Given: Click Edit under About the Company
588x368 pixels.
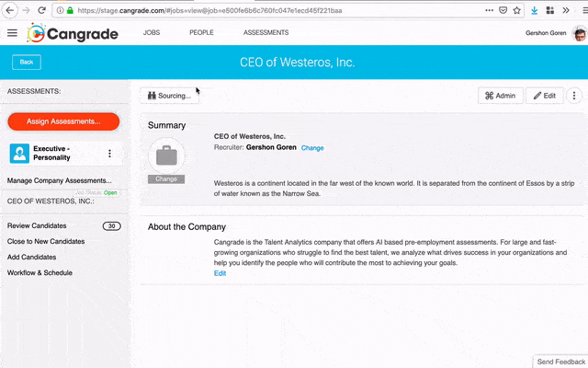Looking at the screenshot, I should 220,273.
